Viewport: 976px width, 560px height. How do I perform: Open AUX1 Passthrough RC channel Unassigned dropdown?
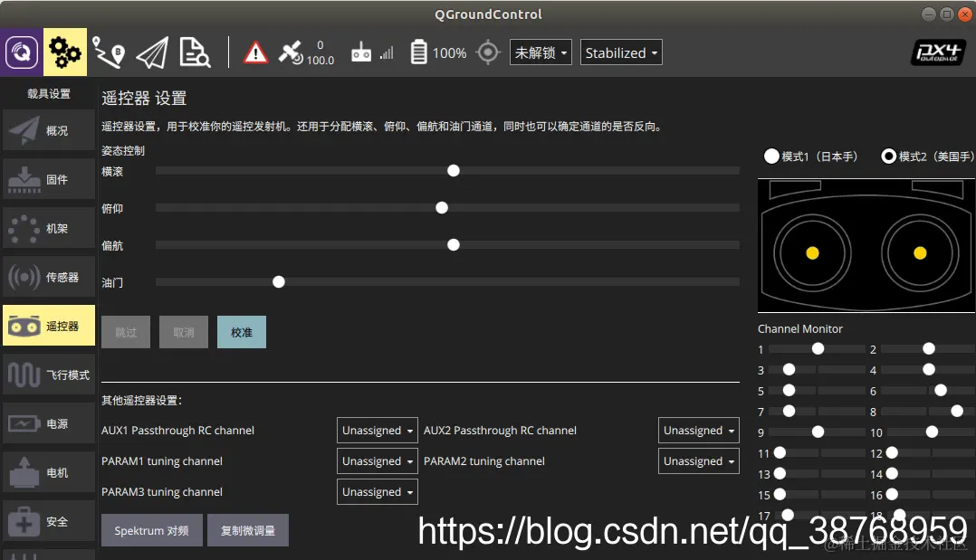point(377,430)
